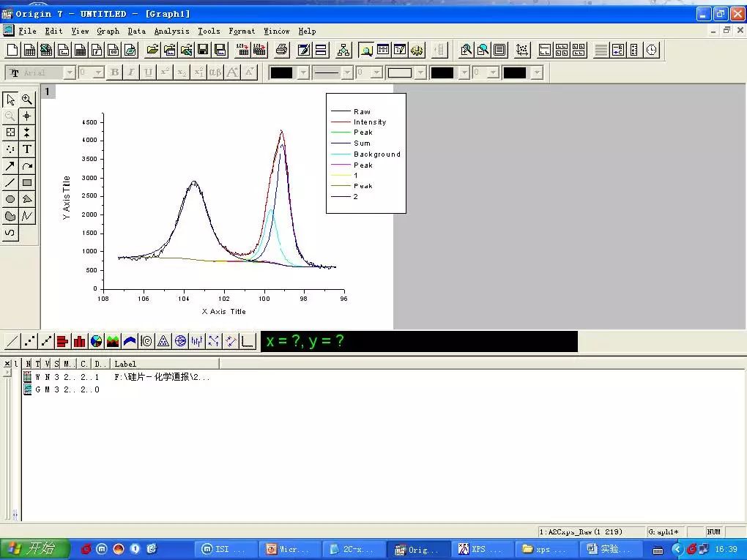This screenshot has height=560, width=747.
Task: Open the Graph menu
Action: [108, 31]
